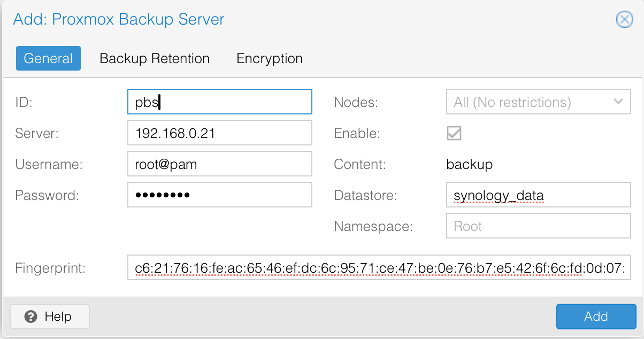Click the dialog title 'Add: Proxmox Backup Server'
Viewport: 644px width, 339px height.
[x=119, y=20]
